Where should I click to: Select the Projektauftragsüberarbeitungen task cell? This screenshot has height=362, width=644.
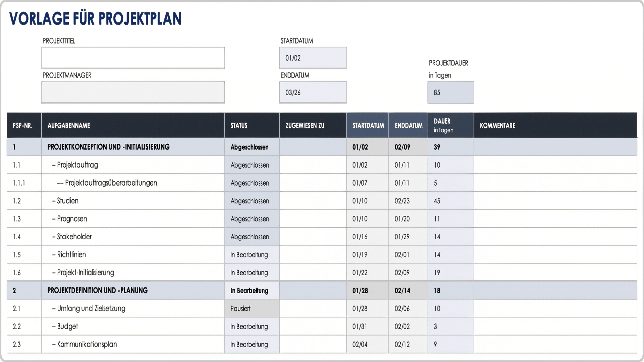point(133,183)
